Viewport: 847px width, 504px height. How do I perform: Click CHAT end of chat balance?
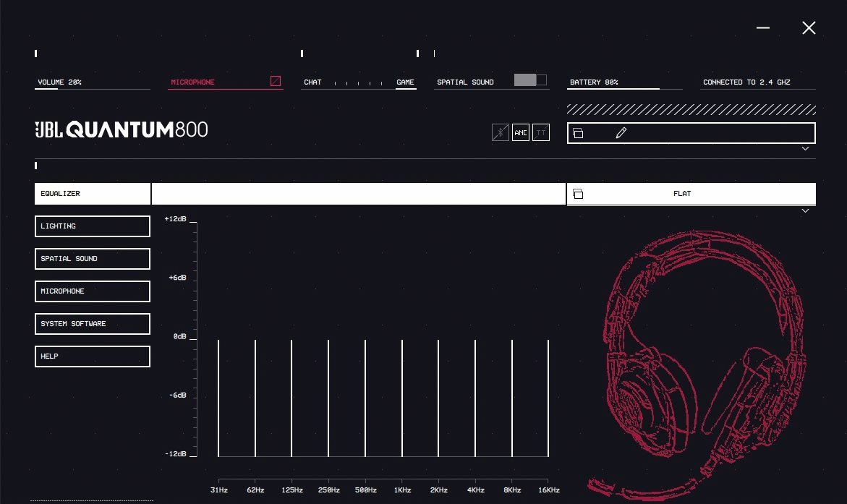coord(312,82)
